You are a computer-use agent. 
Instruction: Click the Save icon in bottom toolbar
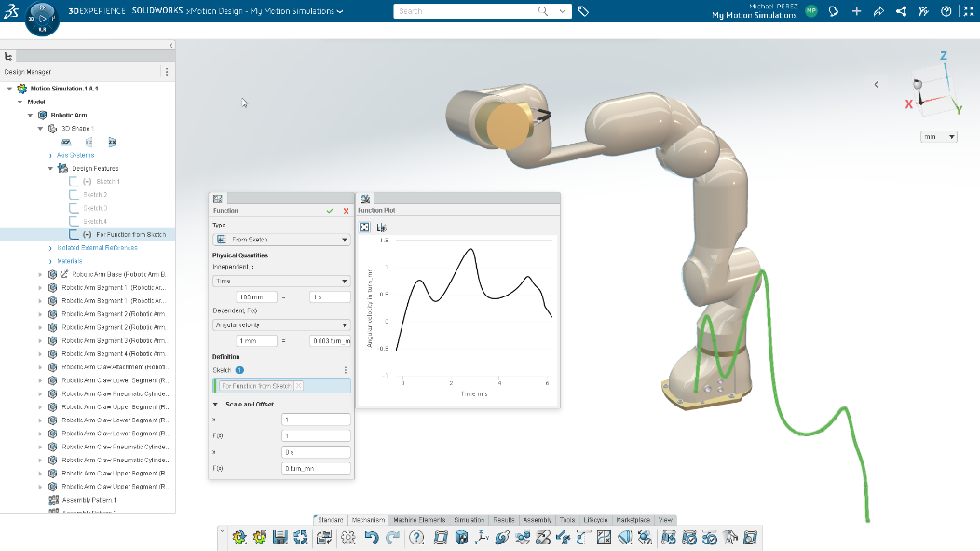(x=280, y=537)
